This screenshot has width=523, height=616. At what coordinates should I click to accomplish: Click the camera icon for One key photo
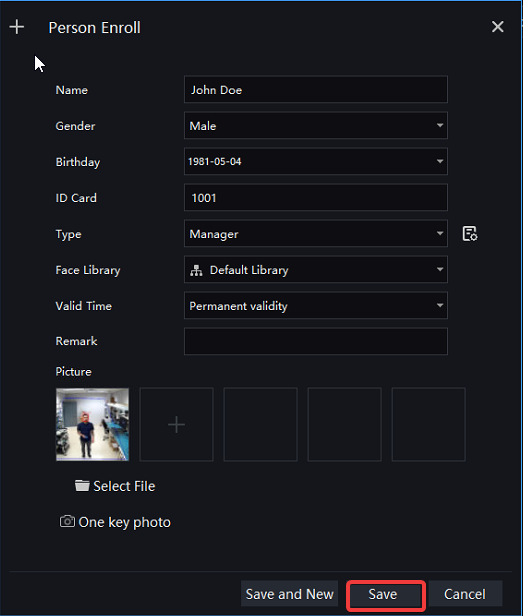click(x=67, y=521)
